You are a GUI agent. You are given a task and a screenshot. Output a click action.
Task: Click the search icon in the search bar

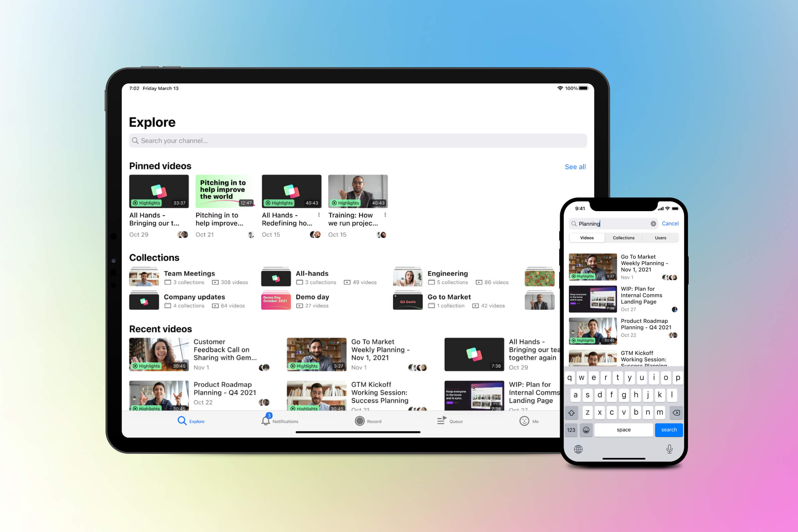pos(137,141)
